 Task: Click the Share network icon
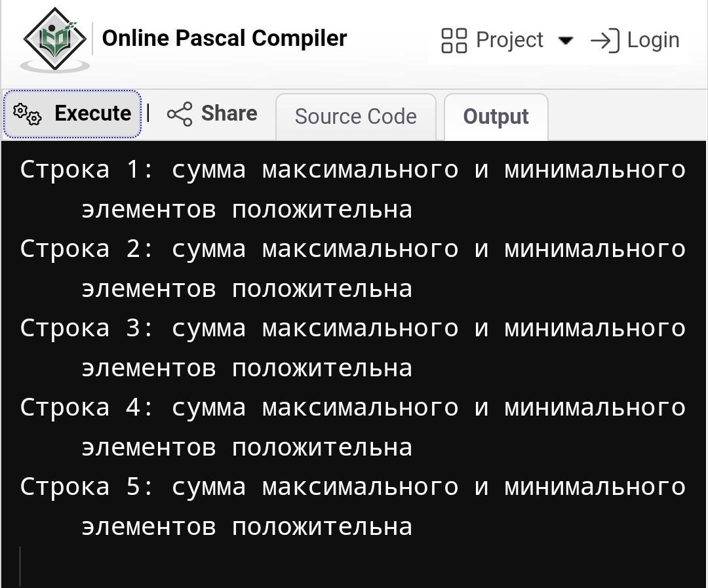[180, 114]
